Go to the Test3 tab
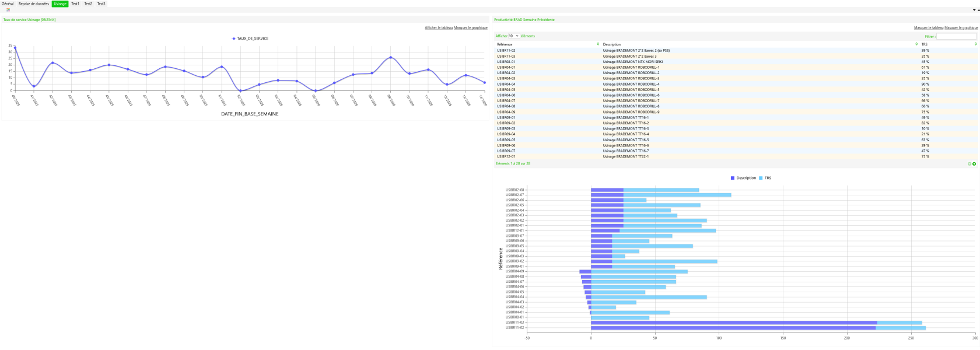This screenshot has width=980, height=350. (101, 4)
